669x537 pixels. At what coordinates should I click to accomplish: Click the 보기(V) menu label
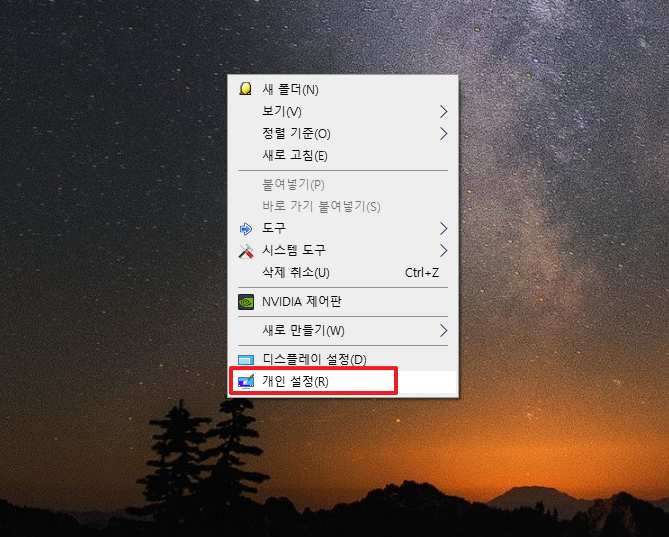pyautogui.click(x=282, y=112)
